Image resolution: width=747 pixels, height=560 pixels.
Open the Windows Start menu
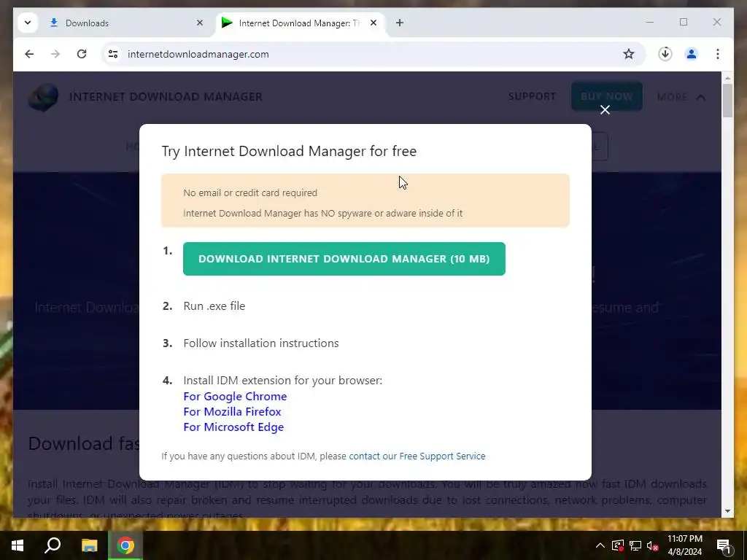pos(18,545)
